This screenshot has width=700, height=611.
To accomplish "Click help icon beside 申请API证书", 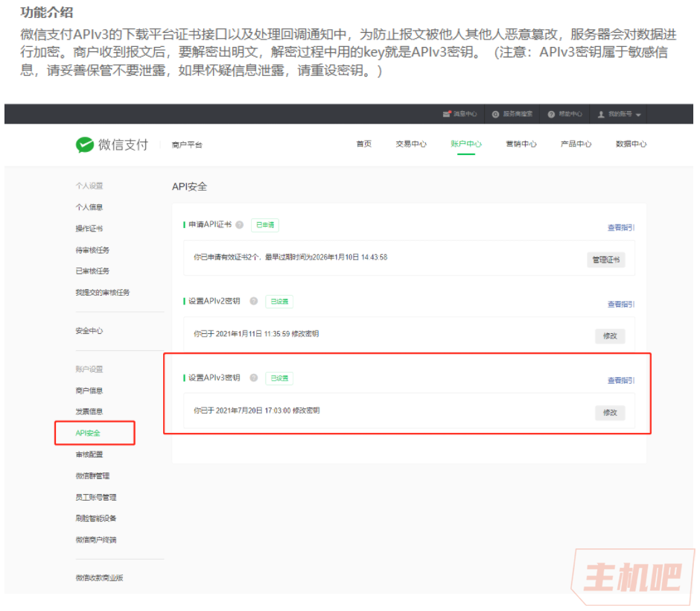I will pyautogui.click(x=240, y=225).
